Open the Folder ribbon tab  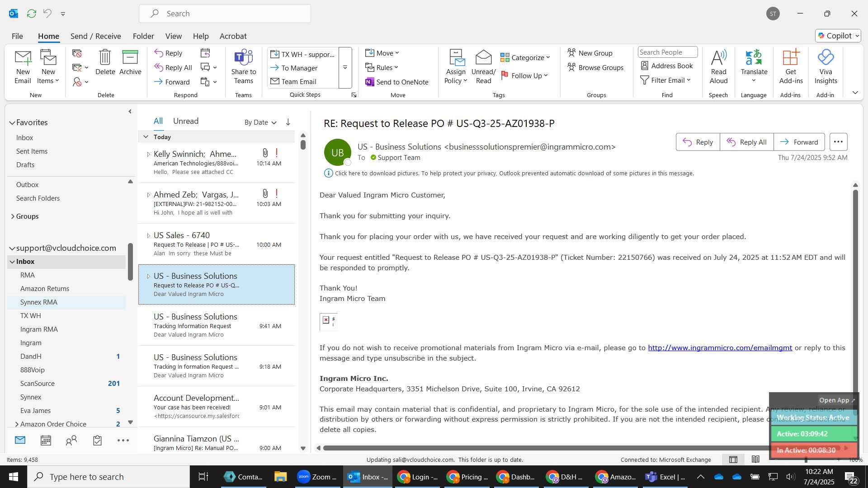(143, 36)
